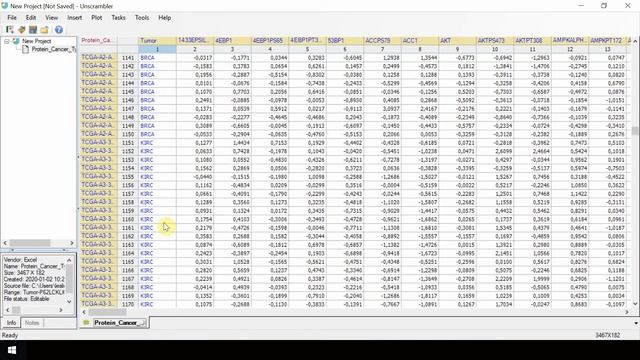Click the sheet icon beside Protein_Cancer tab
640x360 pixels.
(x=86, y=322)
